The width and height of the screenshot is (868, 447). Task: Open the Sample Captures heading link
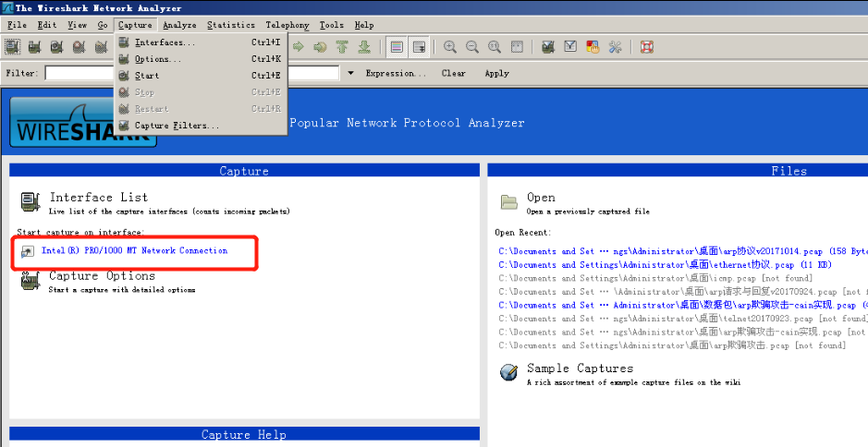pyautogui.click(x=580, y=368)
